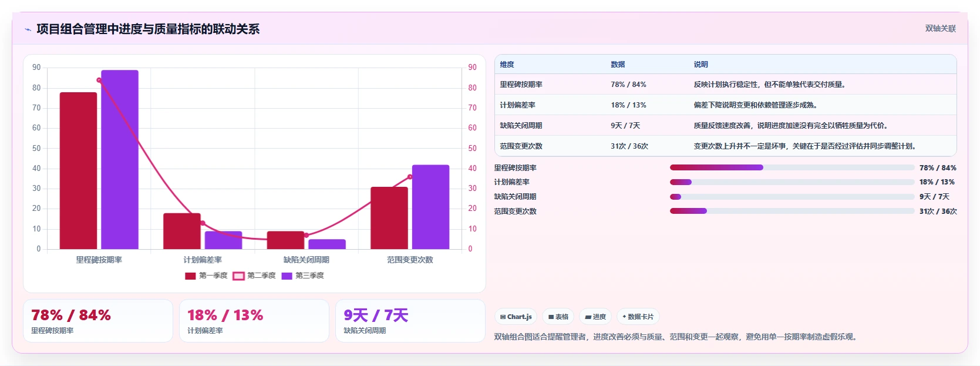980x366 pixels.
Task: Click the 里程碑按期率 progress bar
Action: (792, 167)
